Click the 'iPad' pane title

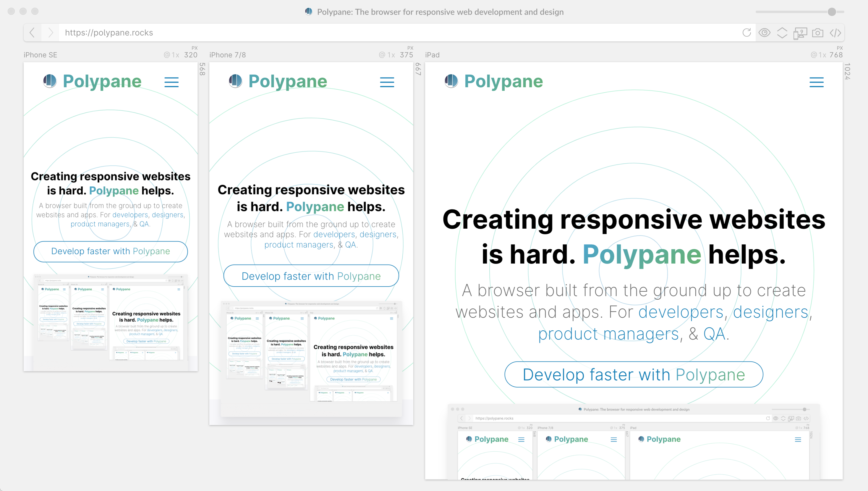pyautogui.click(x=432, y=55)
